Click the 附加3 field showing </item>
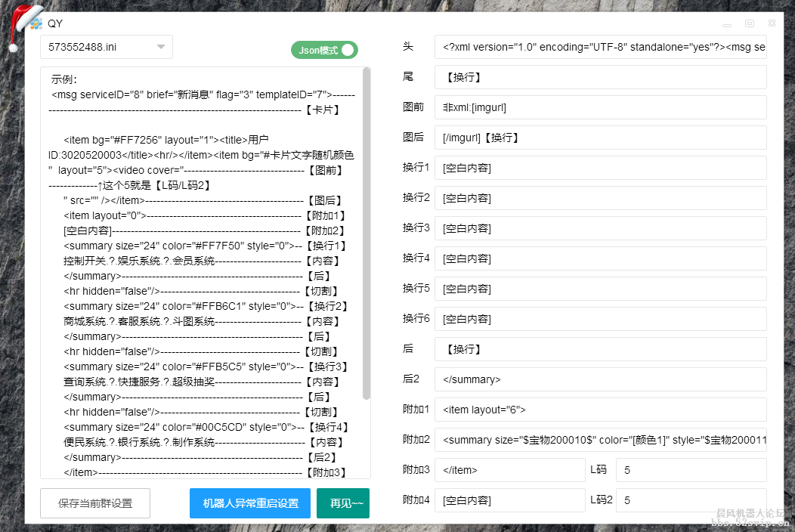This screenshot has width=795, height=532. pos(509,469)
